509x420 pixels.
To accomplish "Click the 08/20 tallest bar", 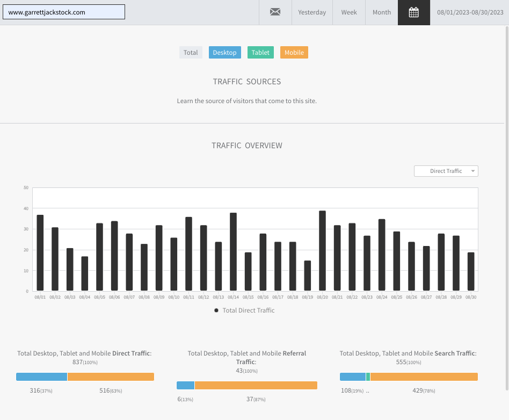I will (322, 250).
